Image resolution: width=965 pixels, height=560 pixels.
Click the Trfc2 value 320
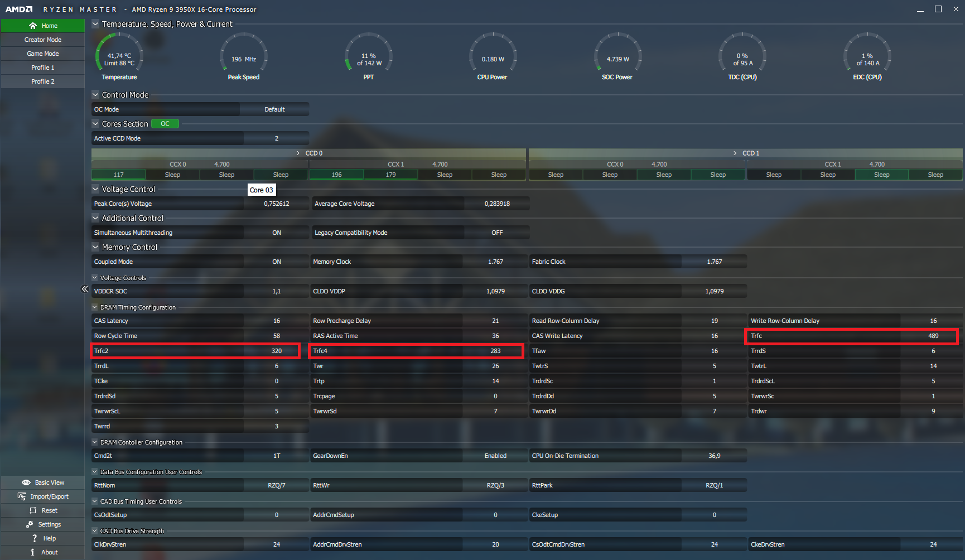click(x=277, y=351)
